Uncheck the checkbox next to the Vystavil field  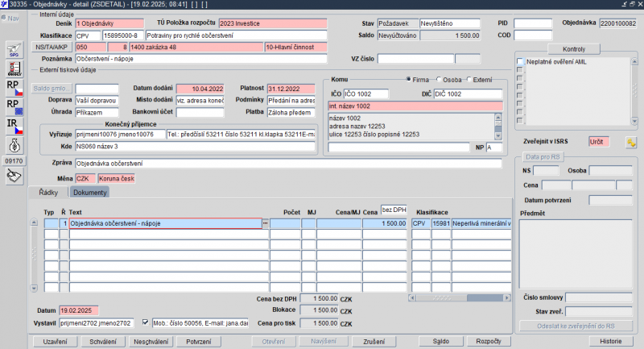click(145, 322)
